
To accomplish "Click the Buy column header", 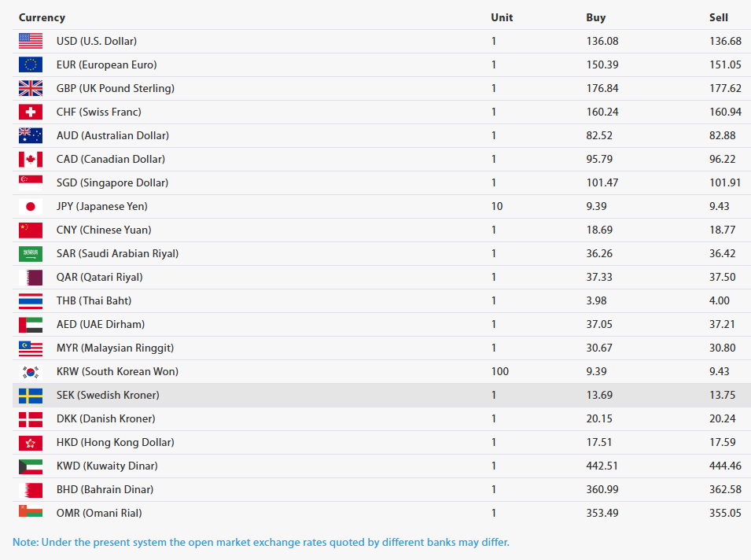I will click(x=596, y=18).
